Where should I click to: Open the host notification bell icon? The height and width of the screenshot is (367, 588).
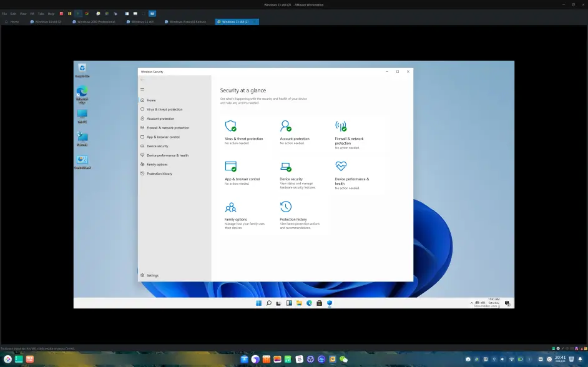pyautogui.click(x=581, y=359)
